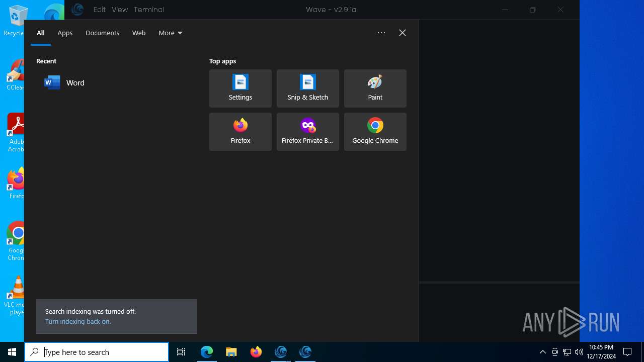Open File Explorer from taskbar
This screenshot has width=644, height=362.
(231, 352)
